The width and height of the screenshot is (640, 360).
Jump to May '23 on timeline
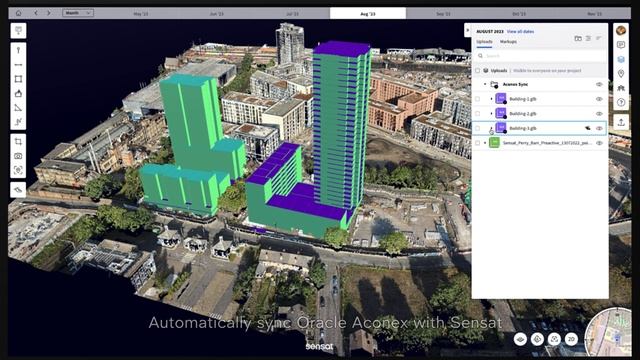(141, 13)
